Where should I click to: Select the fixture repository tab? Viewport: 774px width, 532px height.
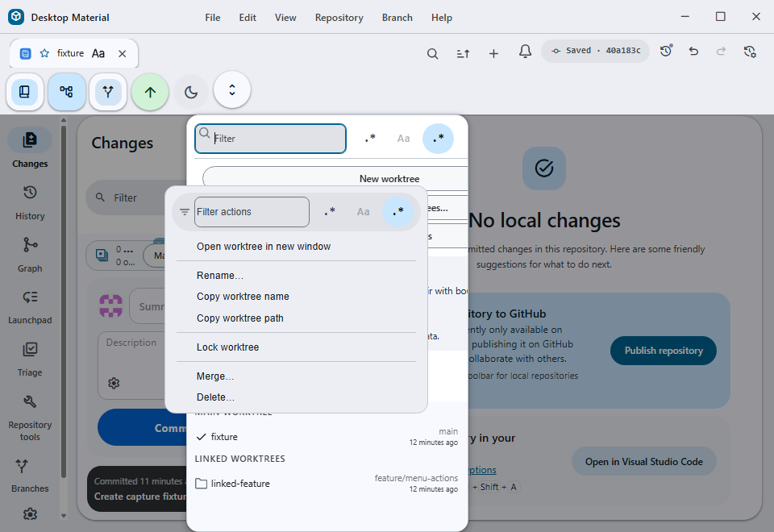pyautogui.click(x=73, y=53)
